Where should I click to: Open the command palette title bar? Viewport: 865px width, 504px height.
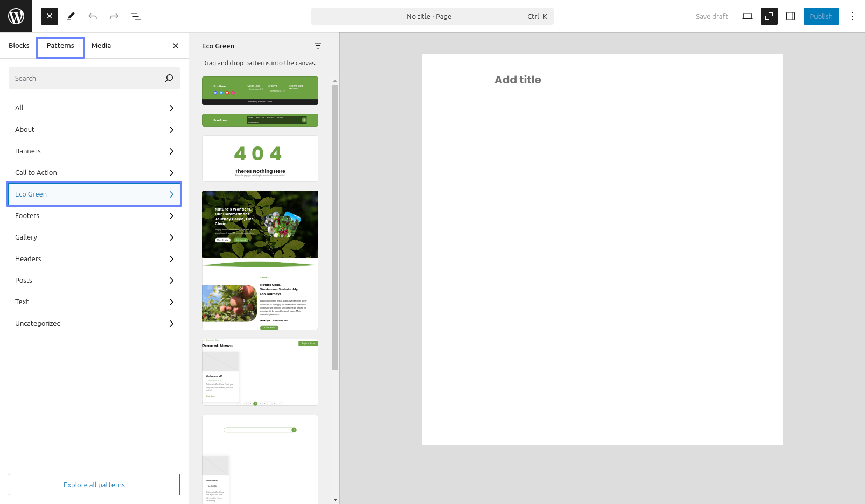pyautogui.click(x=433, y=16)
